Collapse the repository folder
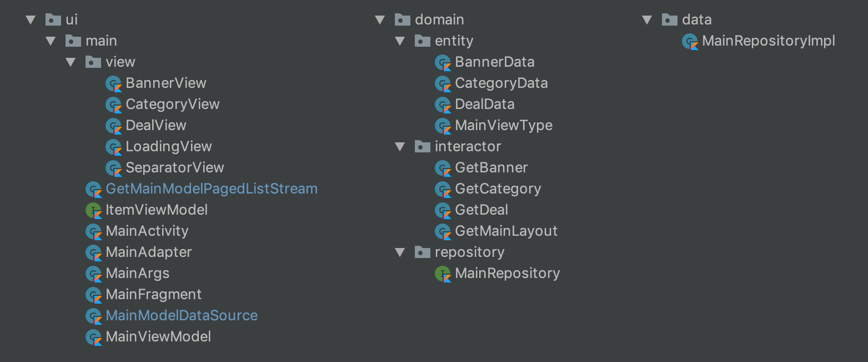This screenshot has width=868, height=362. pyautogui.click(x=400, y=252)
